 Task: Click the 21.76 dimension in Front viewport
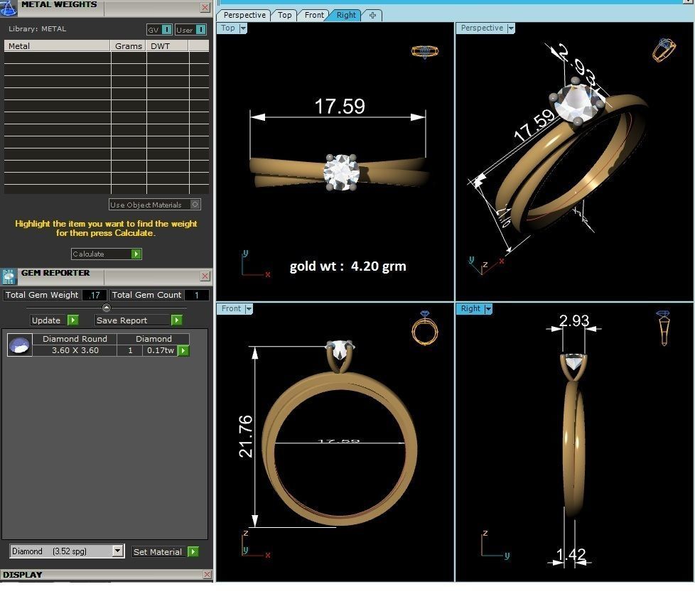tap(245, 436)
